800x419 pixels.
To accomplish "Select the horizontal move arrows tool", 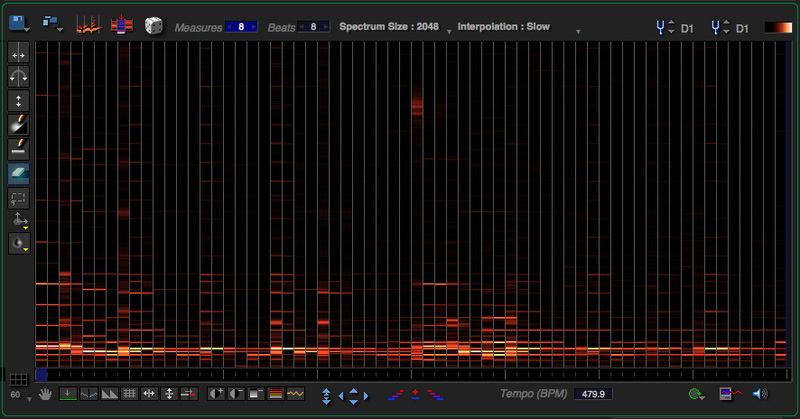I will tap(19, 54).
